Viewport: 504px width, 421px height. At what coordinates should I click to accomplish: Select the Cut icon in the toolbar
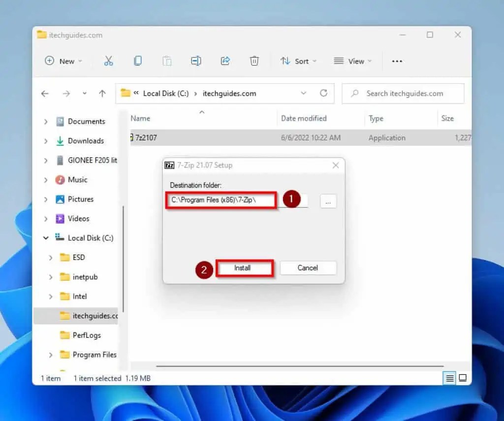coord(109,61)
